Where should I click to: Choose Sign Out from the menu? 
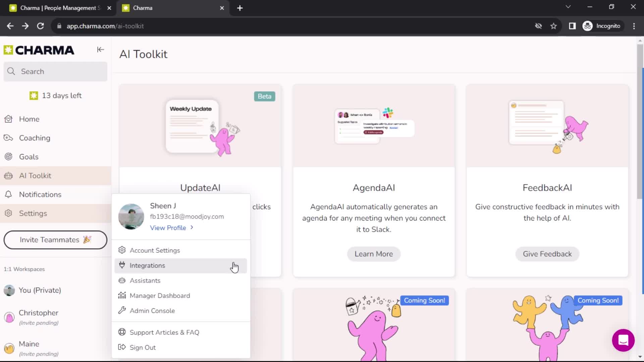[x=180, y=348]
